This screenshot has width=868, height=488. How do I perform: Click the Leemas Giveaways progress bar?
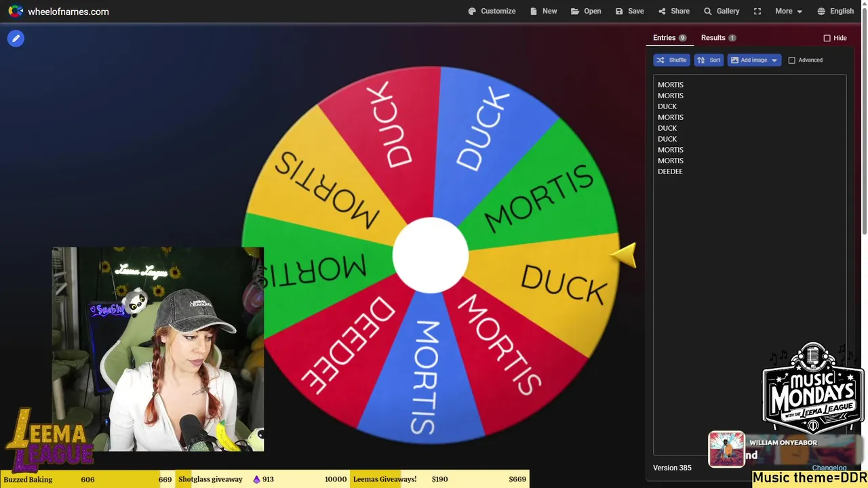439,479
